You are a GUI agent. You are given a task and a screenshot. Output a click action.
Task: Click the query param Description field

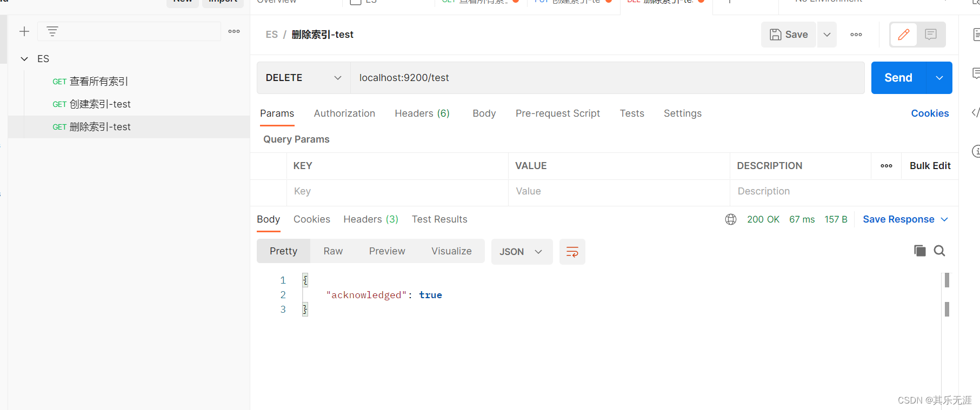coord(844,191)
